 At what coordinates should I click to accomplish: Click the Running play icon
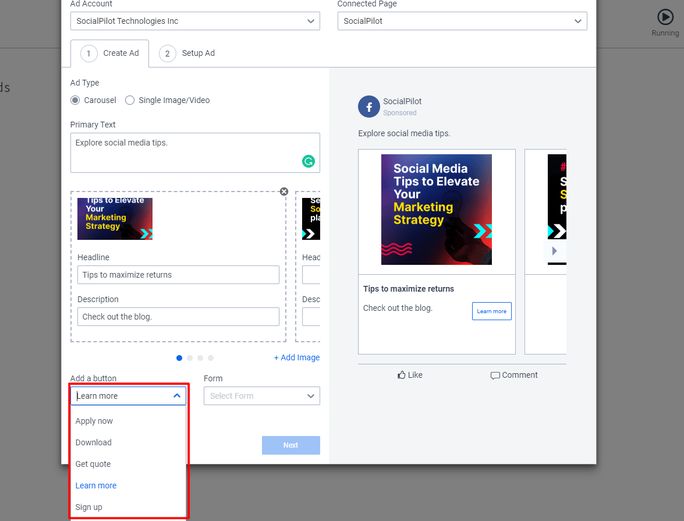665,17
